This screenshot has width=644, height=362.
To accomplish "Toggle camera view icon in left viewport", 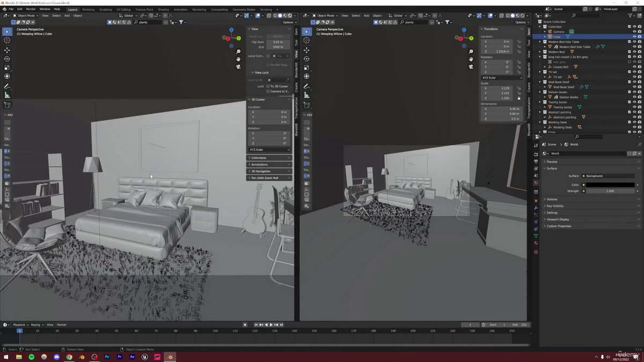I will pos(238,67).
